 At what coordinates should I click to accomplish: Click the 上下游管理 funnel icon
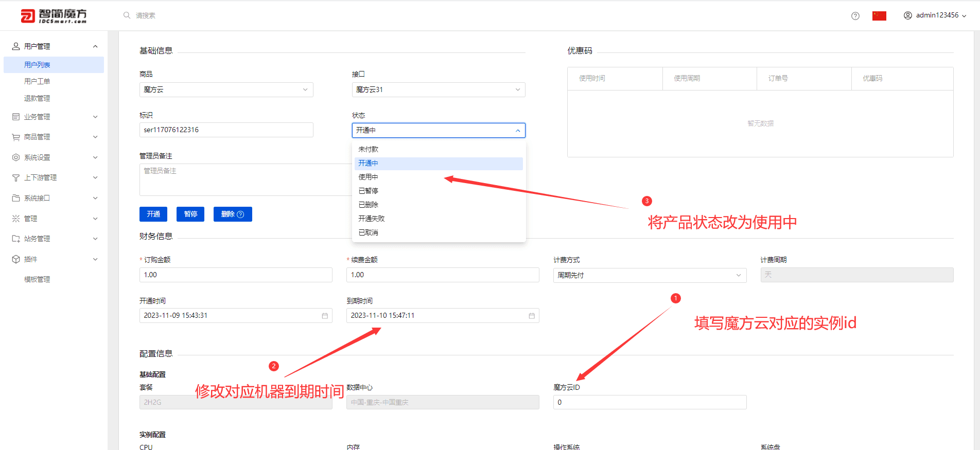(x=16, y=177)
